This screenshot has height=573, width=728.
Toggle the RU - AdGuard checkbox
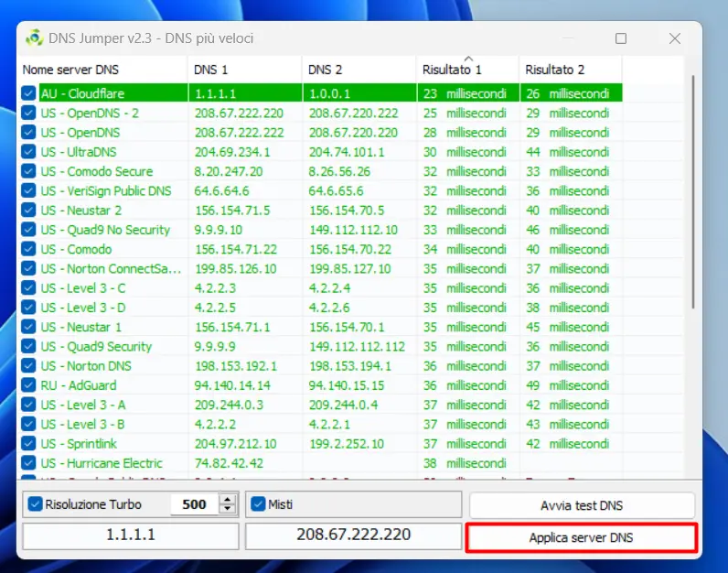28,385
